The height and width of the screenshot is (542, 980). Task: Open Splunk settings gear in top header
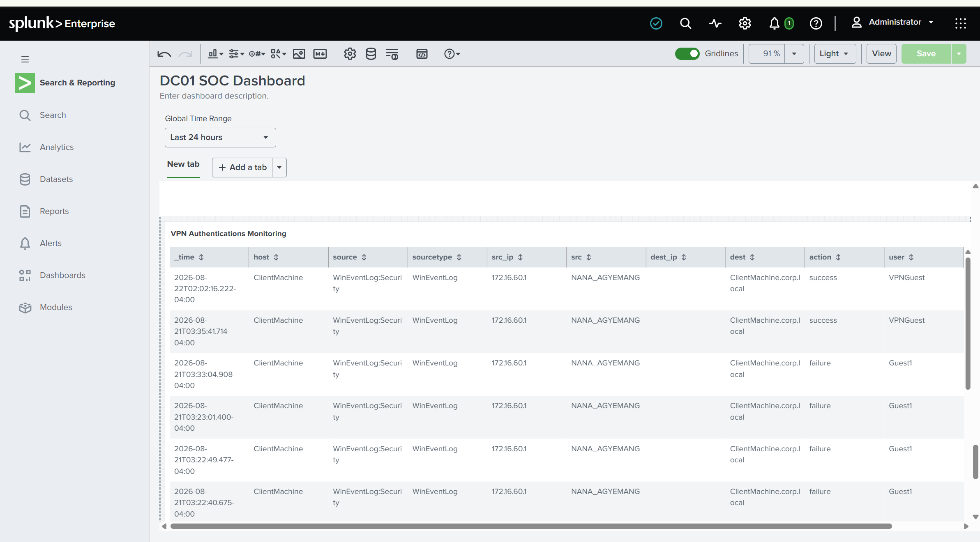tap(745, 23)
